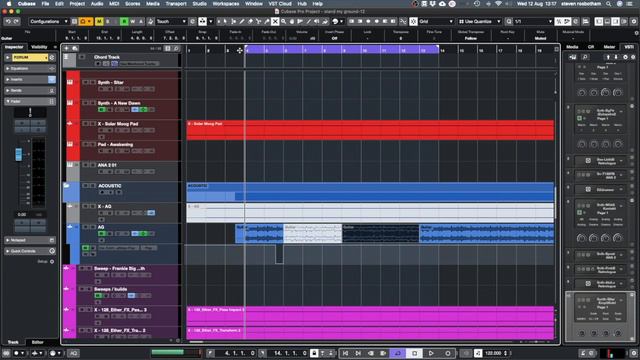This screenshot has width=640, height=360.
Task: Select the Zoom magnifier tool
Action: 283,21
